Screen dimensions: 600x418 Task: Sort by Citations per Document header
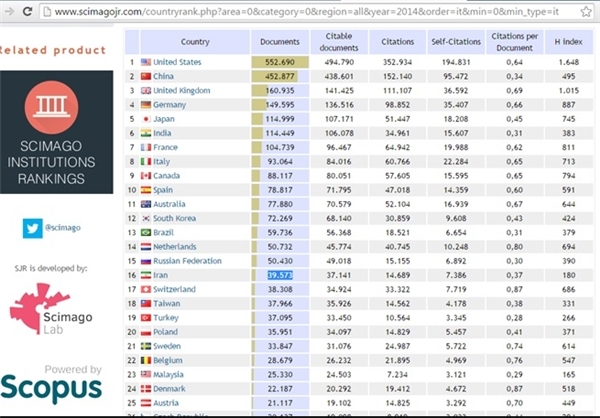coord(515,42)
